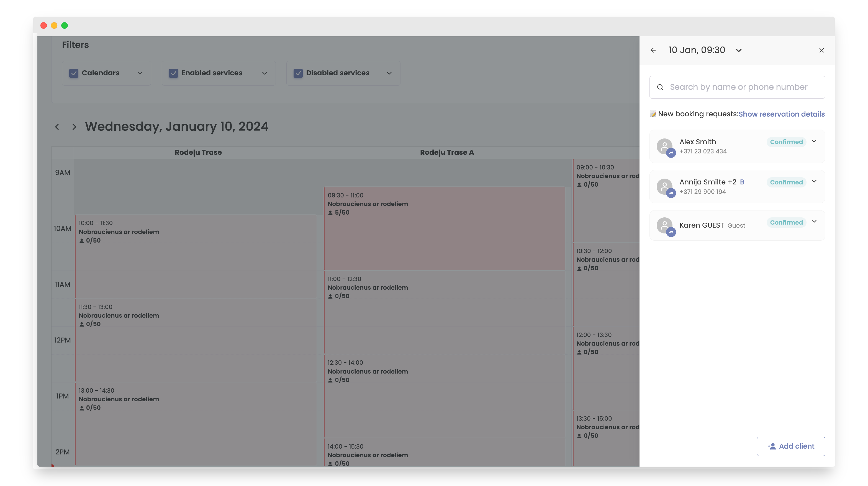
Task: Go to next day in calendar
Action: 74,127
